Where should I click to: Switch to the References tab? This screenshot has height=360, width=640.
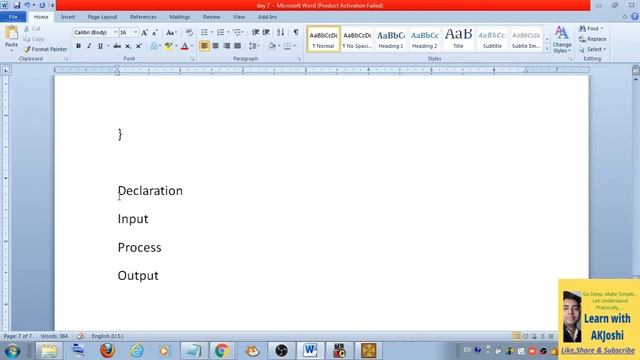(143, 17)
